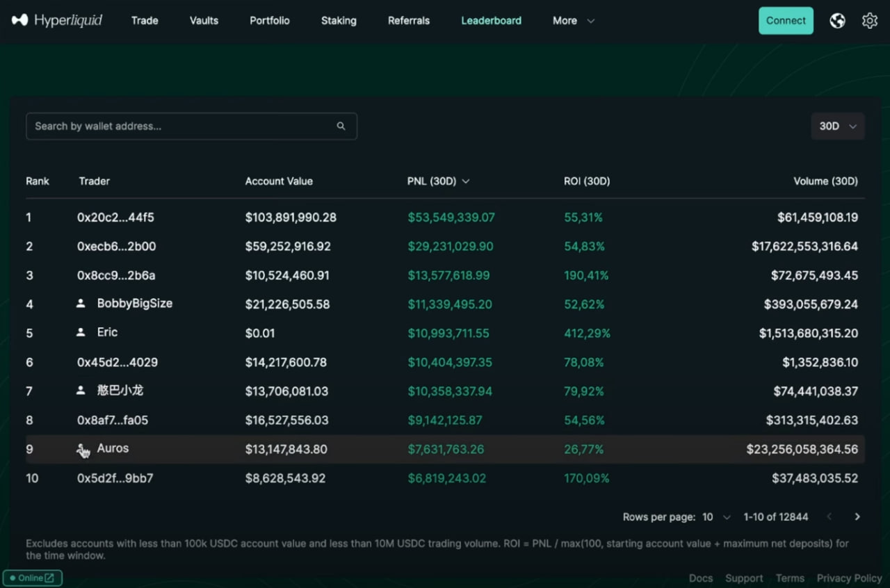
Task: Click the profile icon beside Eric
Action: 81,333
